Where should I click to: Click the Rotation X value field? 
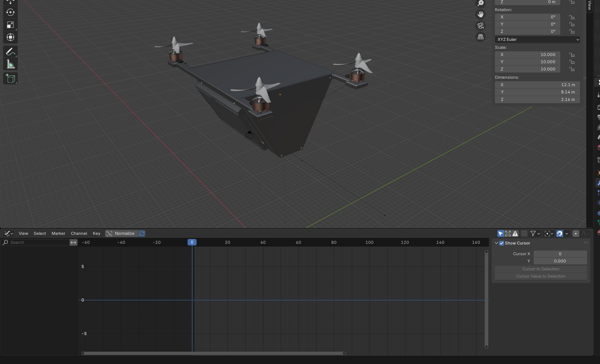(x=527, y=17)
